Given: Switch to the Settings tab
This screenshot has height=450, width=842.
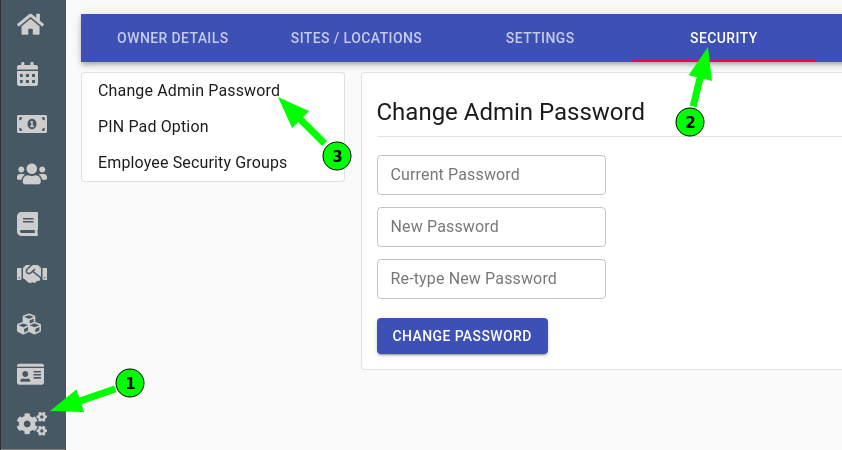Looking at the screenshot, I should click(x=540, y=38).
